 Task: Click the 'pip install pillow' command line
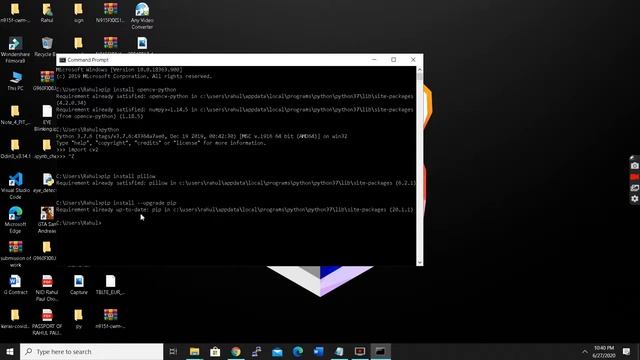106,176
